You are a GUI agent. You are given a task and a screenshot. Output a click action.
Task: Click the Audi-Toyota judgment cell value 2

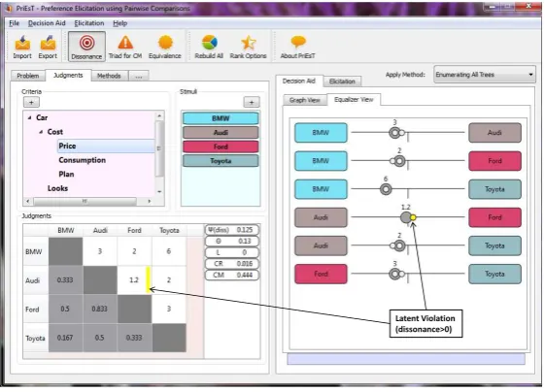coord(169,280)
